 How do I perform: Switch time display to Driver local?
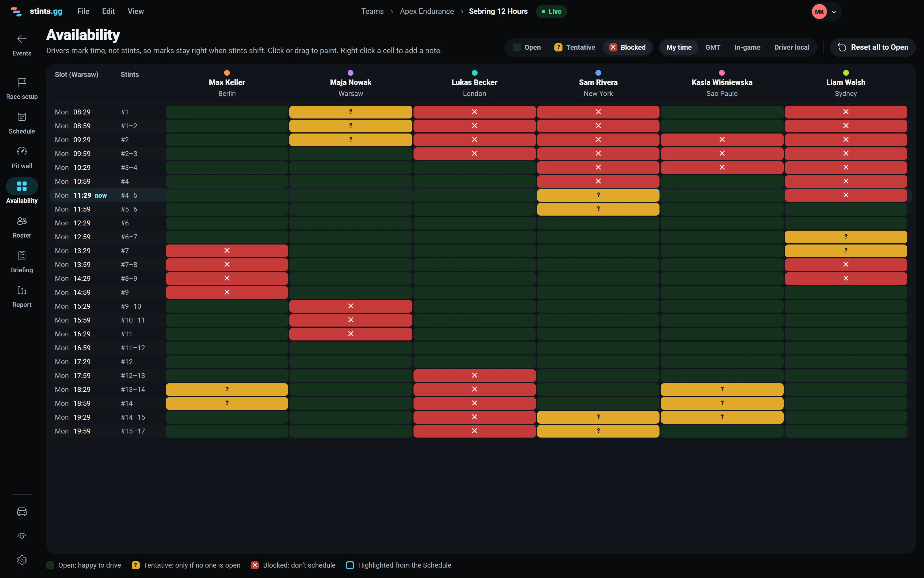pyautogui.click(x=791, y=47)
